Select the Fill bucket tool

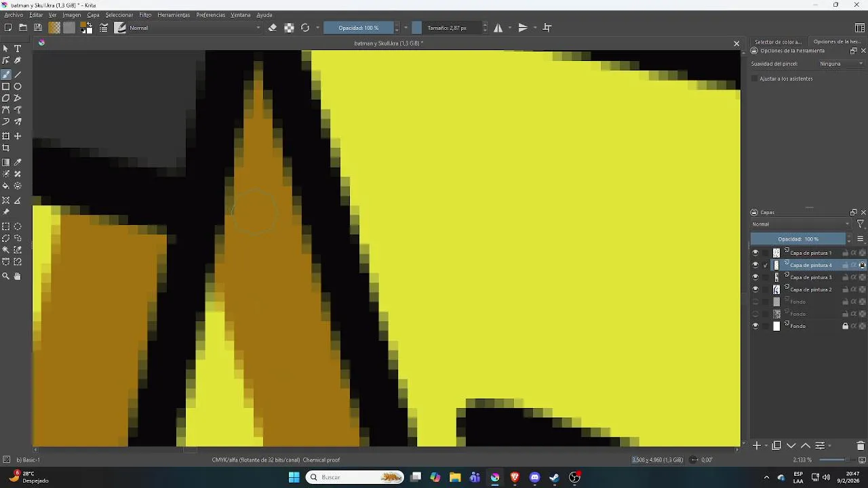[6, 186]
